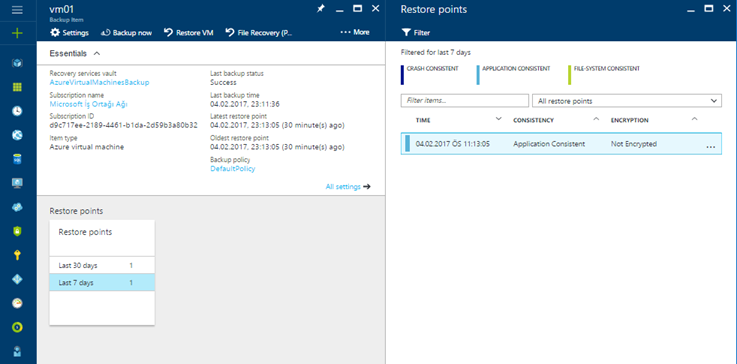
Task: Click the Restore points tile title
Action: 85,232
